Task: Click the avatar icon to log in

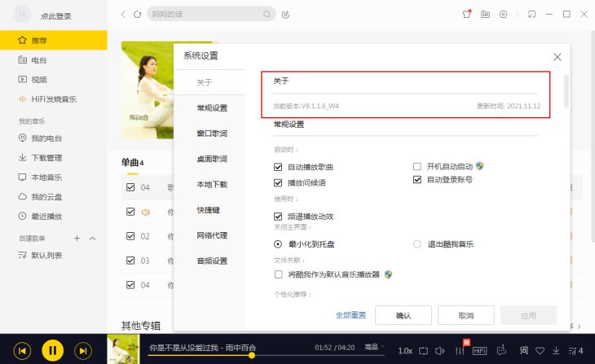Action: (x=22, y=15)
